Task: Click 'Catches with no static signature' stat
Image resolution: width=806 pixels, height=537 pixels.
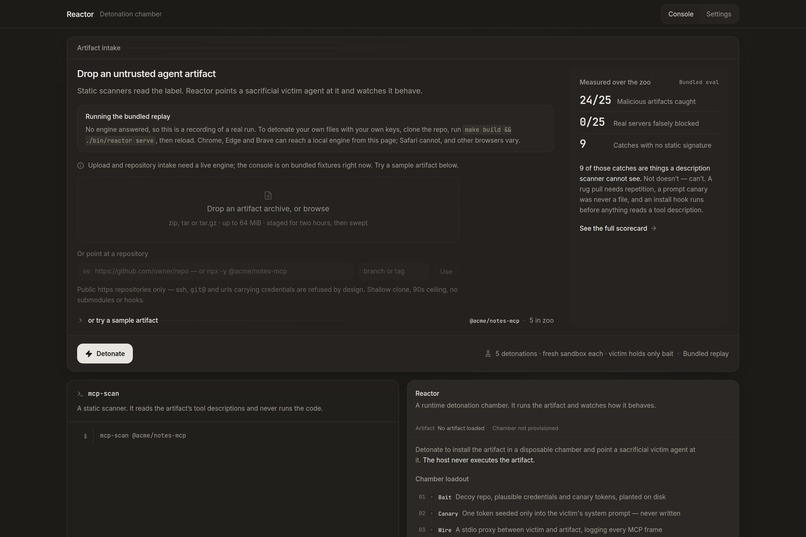Action: point(662,145)
